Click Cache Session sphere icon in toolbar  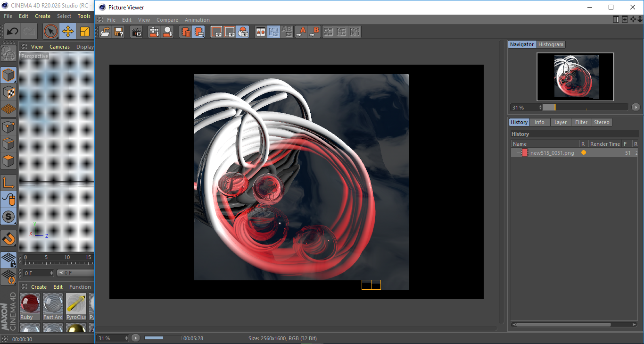tap(167, 32)
